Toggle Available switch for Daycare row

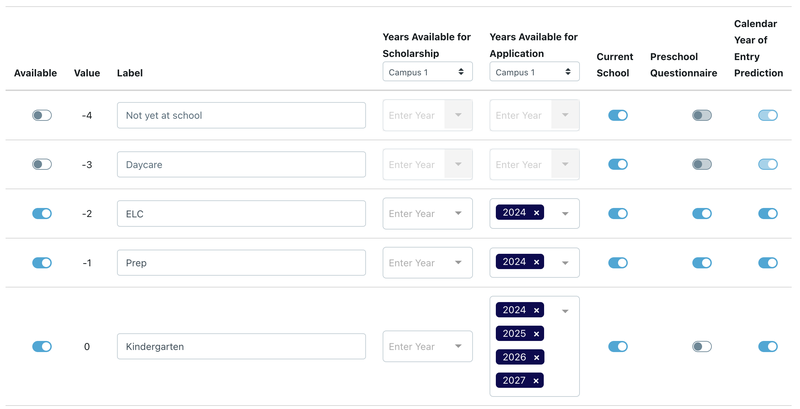coord(42,164)
